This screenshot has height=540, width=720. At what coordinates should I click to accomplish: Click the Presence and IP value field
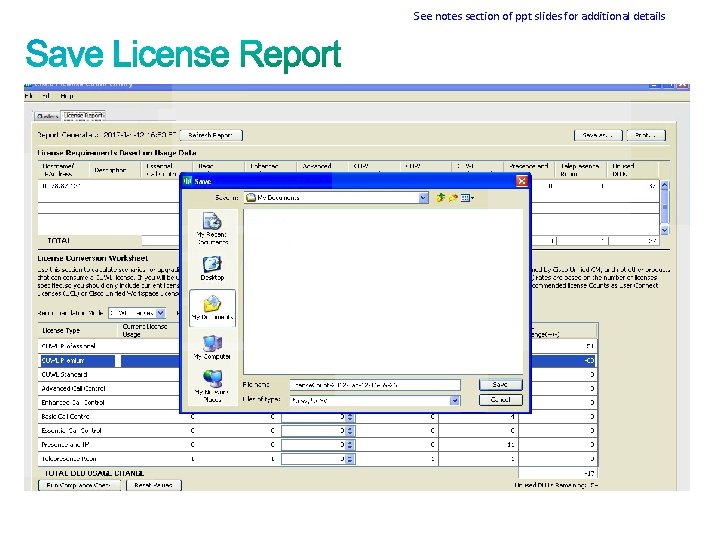tap(314, 444)
